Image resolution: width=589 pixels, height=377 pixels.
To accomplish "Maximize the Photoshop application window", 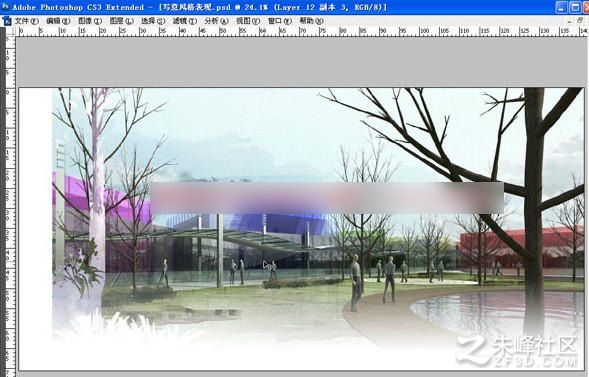I will coord(575,7).
